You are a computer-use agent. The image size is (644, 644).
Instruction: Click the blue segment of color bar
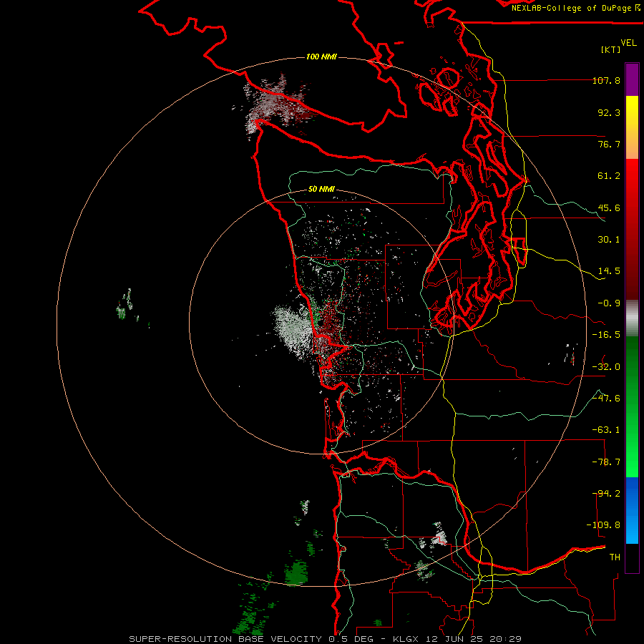tap(632, 510)
